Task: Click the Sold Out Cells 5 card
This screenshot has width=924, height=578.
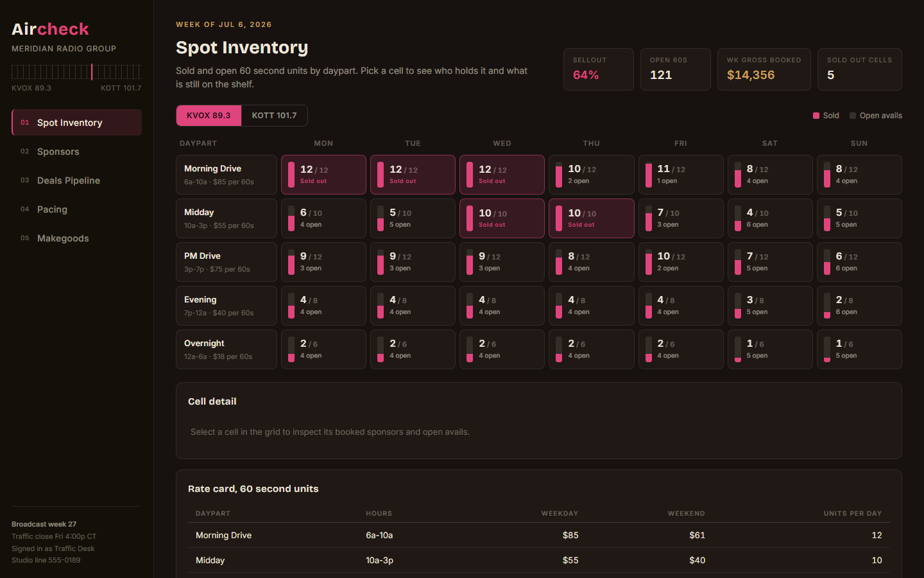Action: point(860,69)
